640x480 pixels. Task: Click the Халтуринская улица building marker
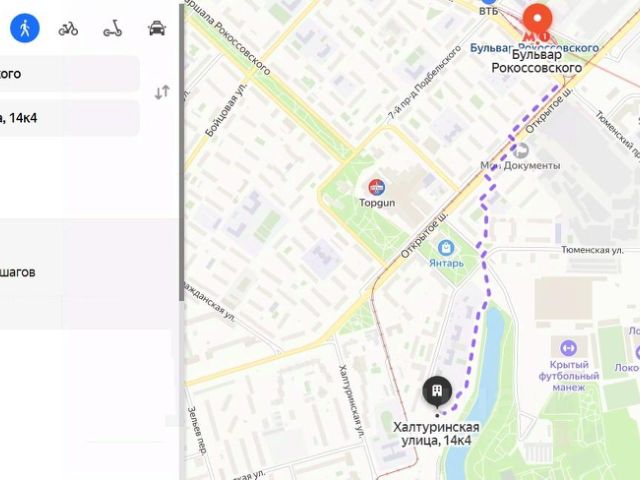437,392
